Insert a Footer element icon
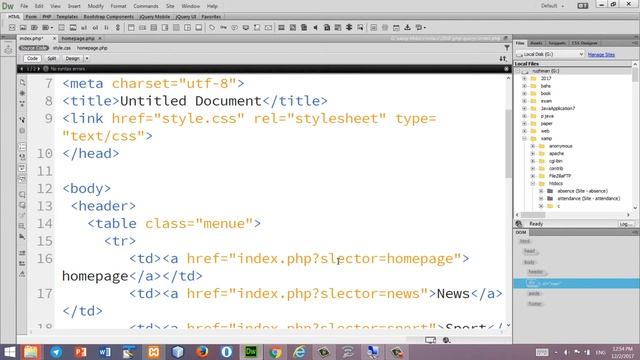Viewport: 640px width, 360px height. pyautogui.click(x=198, y=27)
